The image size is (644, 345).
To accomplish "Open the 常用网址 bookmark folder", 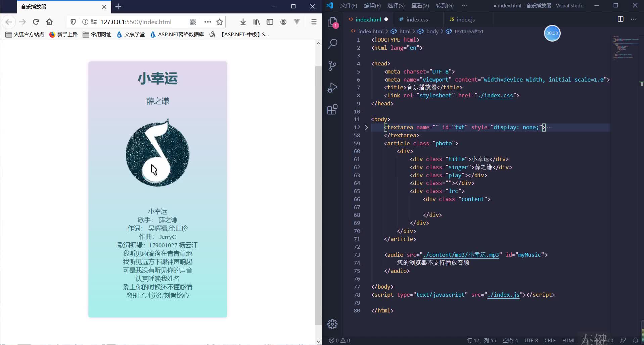I will tap(97, 34).
